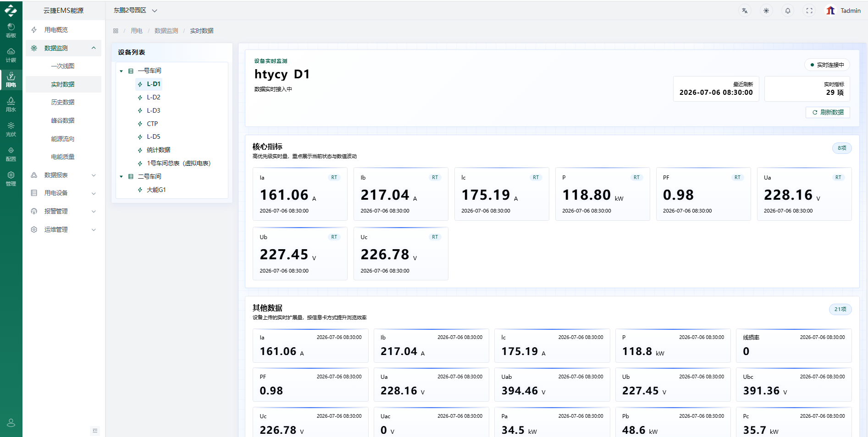The image size is (868, 437).
Task: Expand the 用电设备 menu chevron
Action: [94, 193]
